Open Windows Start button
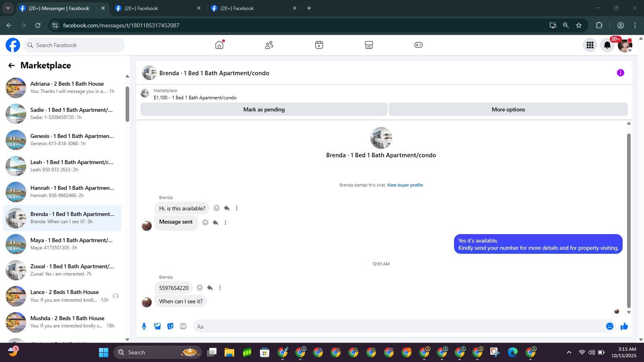 tap(103, 352)
